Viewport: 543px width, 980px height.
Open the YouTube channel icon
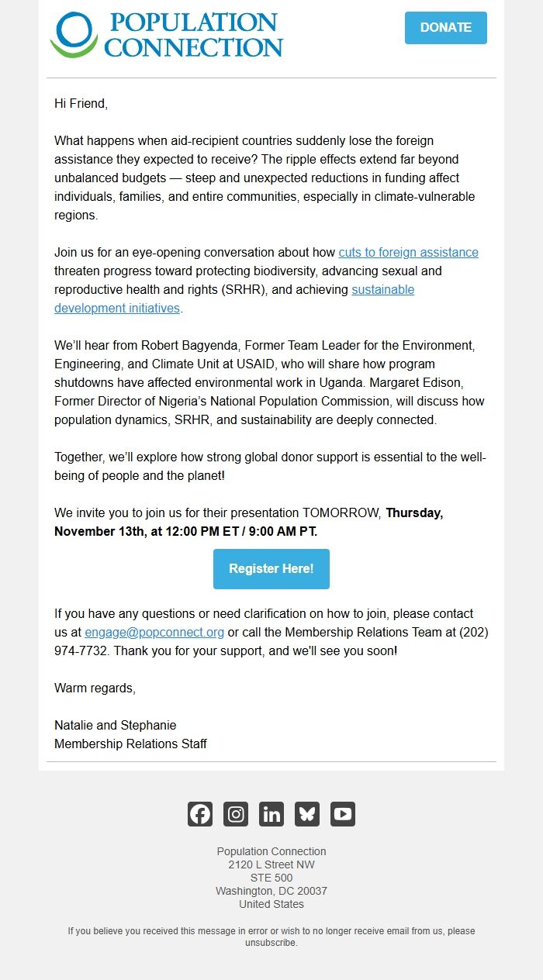tap(342, 813)
